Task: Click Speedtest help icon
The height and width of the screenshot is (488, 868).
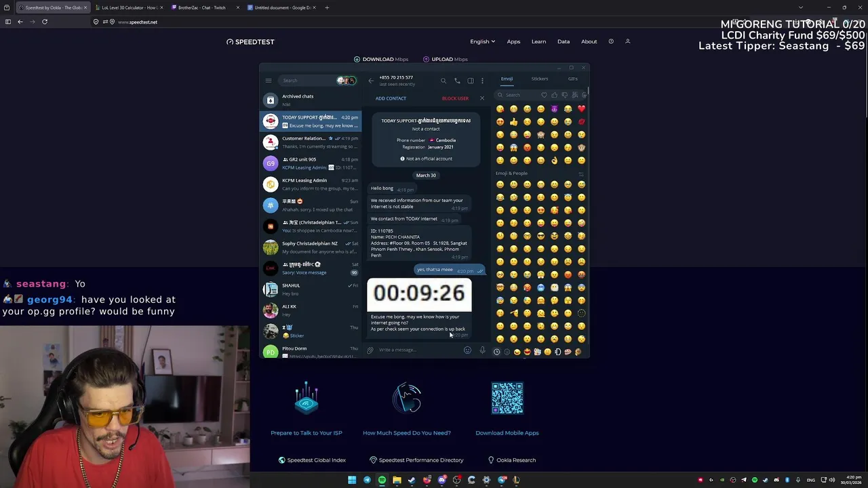Action: click(x=611, y=41)
